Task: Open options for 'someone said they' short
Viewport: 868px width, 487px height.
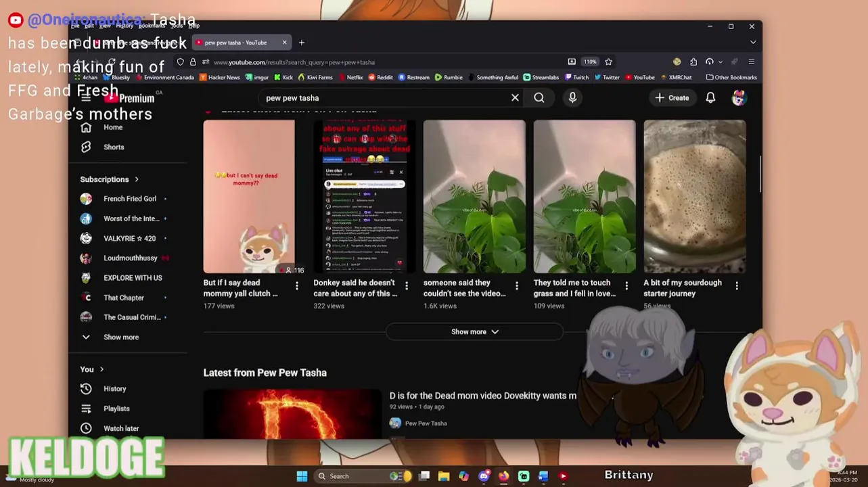Action: click(x=517, y=286)
